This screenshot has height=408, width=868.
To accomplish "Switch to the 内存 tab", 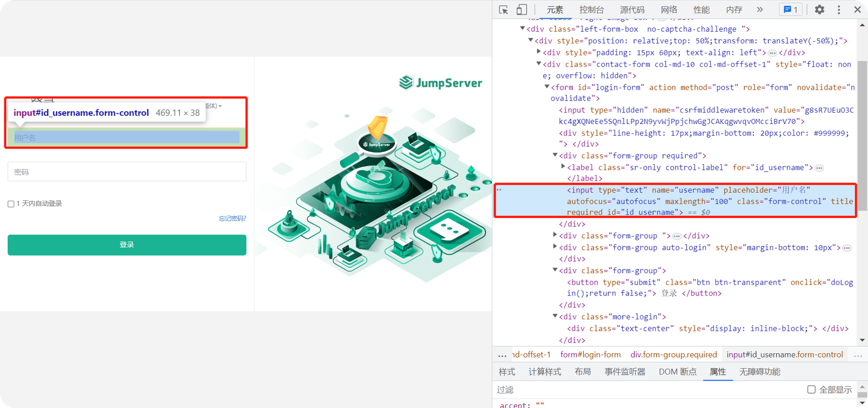I will [x=734, y=10].
